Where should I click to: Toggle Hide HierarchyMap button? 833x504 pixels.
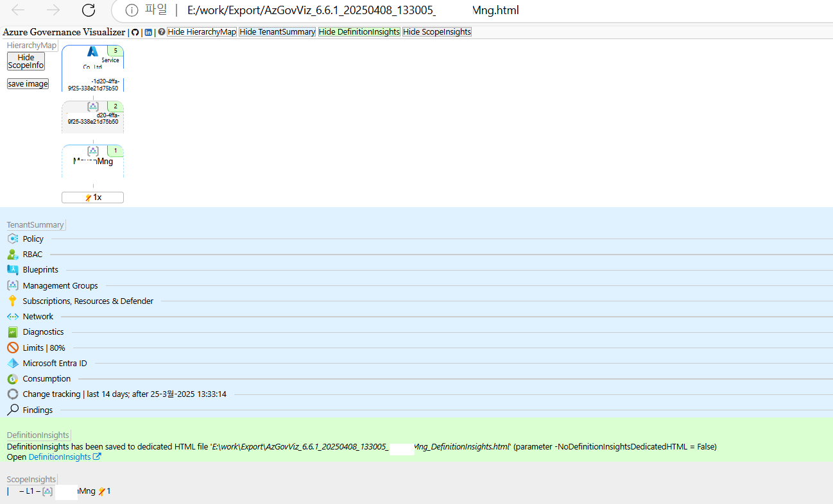point(202,32)
